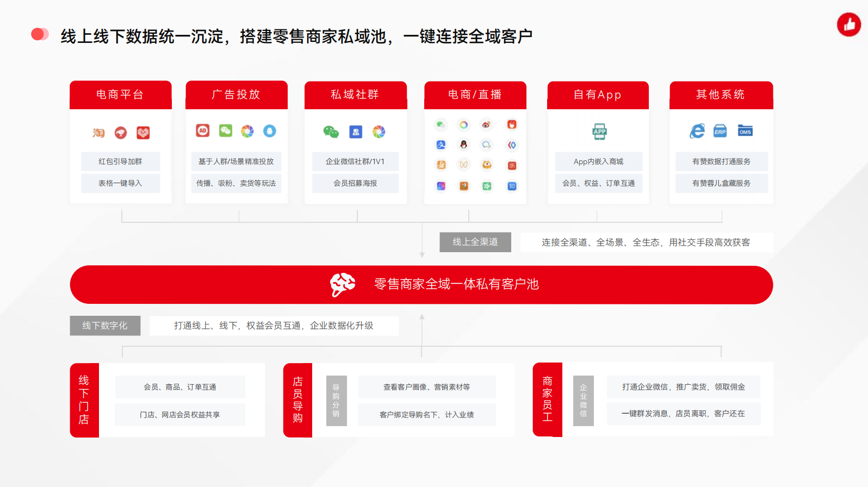Click the red heart Xiaohongshu-style icon
This screenshot has width=868, height=487.
143,133
